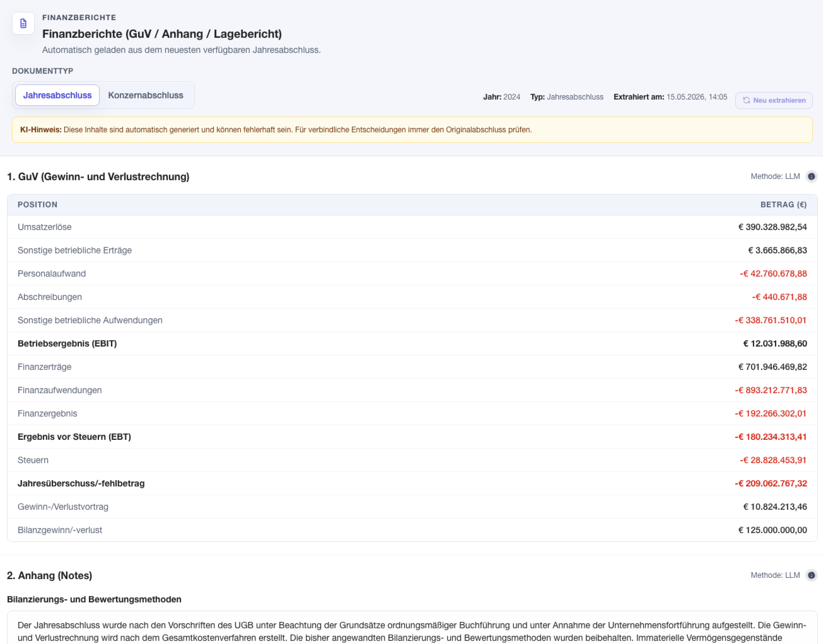Click the Extrahiert am timestamp

click(x=670, y=97)
